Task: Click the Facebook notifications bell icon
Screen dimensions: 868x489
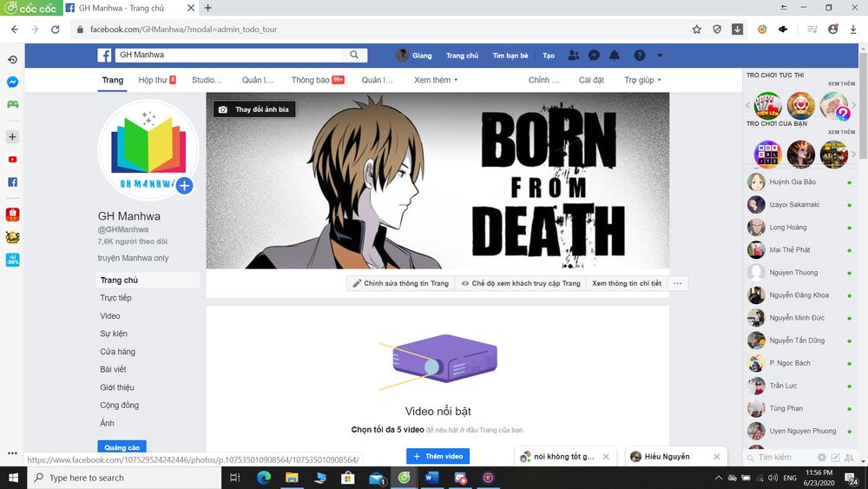Action: (615, 56)
